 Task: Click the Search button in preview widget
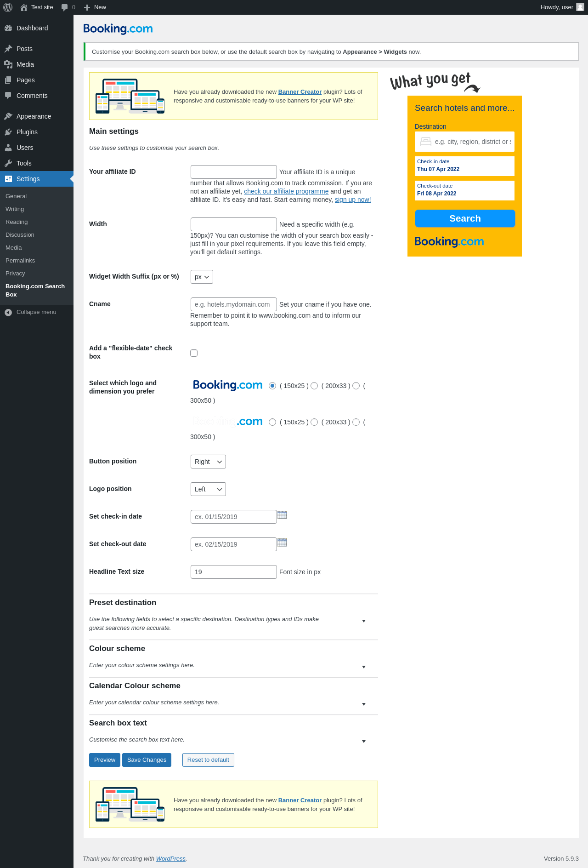(465, 218)
